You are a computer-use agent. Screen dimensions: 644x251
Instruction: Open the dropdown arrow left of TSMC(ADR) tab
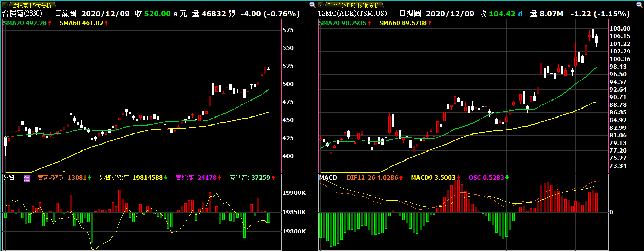click(x=320, y=5)
